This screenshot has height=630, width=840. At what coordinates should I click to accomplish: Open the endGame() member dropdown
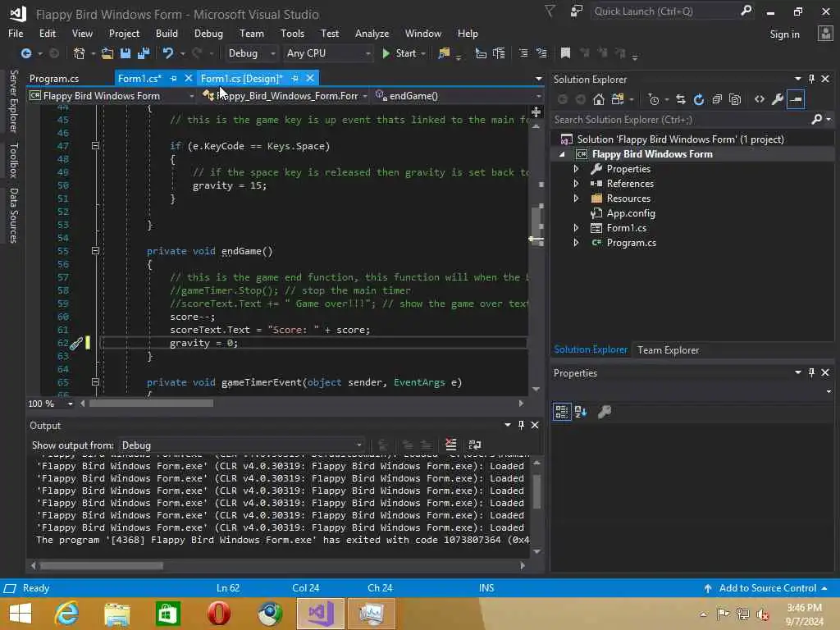[x=459, y=96]
